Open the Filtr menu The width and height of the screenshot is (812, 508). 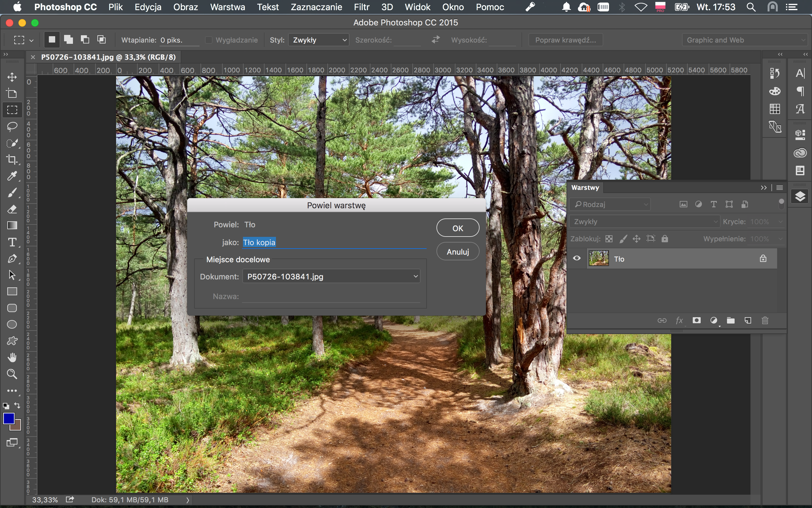click(361, 7)
